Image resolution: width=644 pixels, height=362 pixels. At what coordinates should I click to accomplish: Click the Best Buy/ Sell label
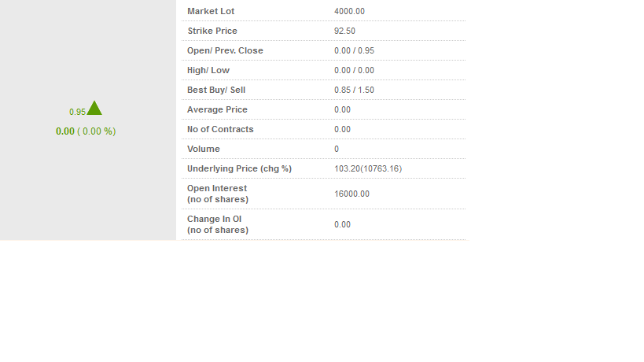click(x=216, y=90)
